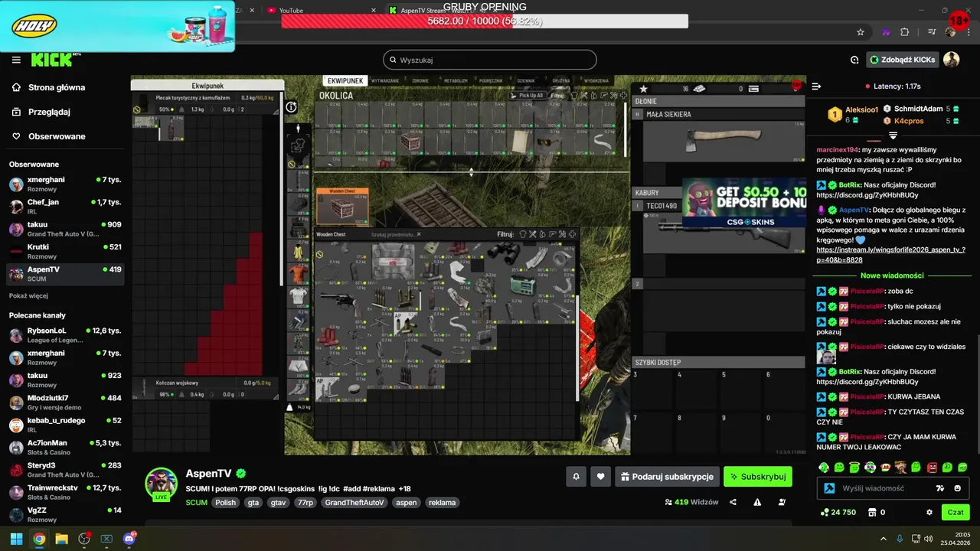Click the green Subskrybuj button
Viewport: 980px width, 551px height.
757,477
